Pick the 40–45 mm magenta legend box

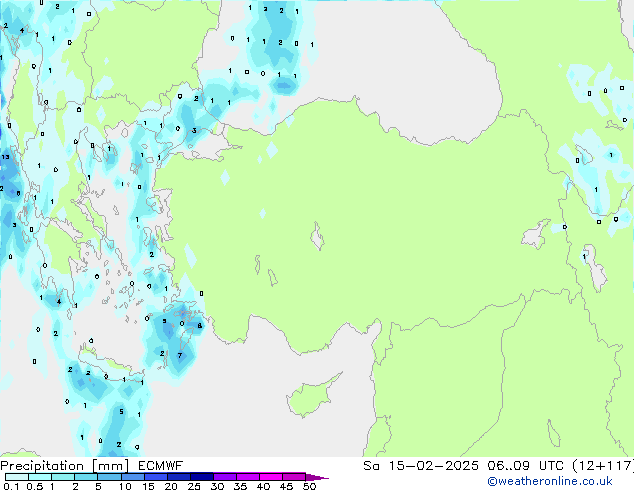pos(271,477)
